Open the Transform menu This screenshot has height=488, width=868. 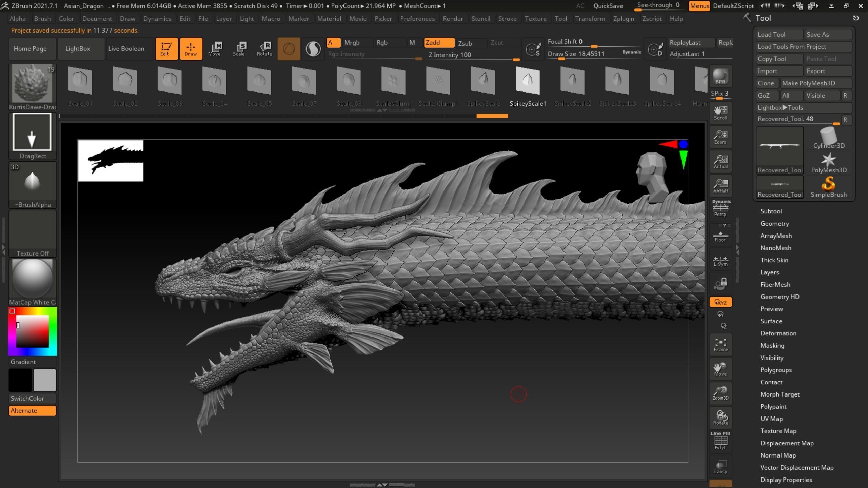(590, 19)
